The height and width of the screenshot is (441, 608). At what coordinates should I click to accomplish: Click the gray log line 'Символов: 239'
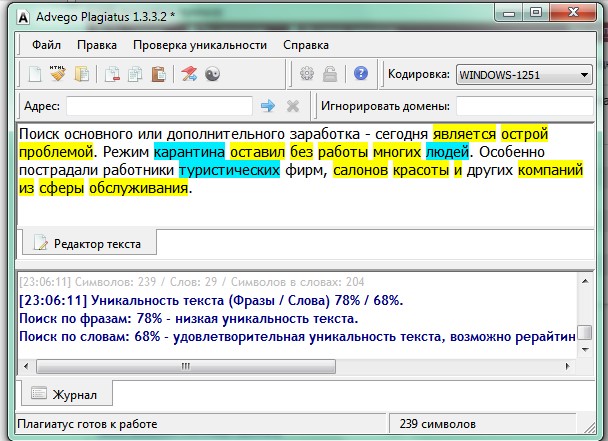click(x=192, y=282)
